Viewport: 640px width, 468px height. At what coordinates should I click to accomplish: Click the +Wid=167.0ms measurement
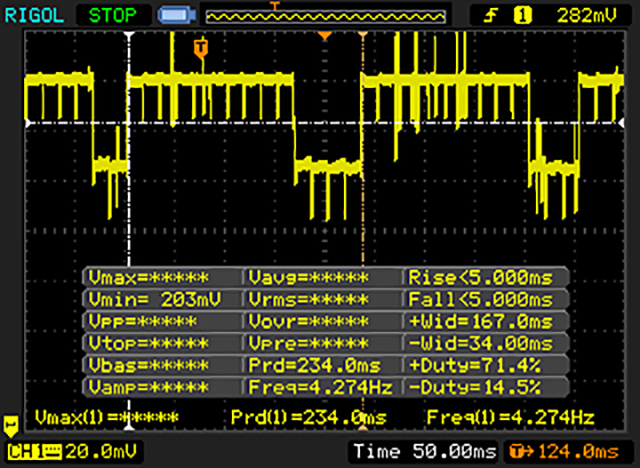pyautogui.click(x=486, y=322)
